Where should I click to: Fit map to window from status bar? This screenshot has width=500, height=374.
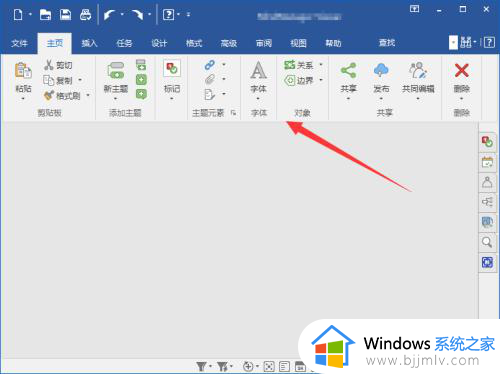(x=269, y=367)
